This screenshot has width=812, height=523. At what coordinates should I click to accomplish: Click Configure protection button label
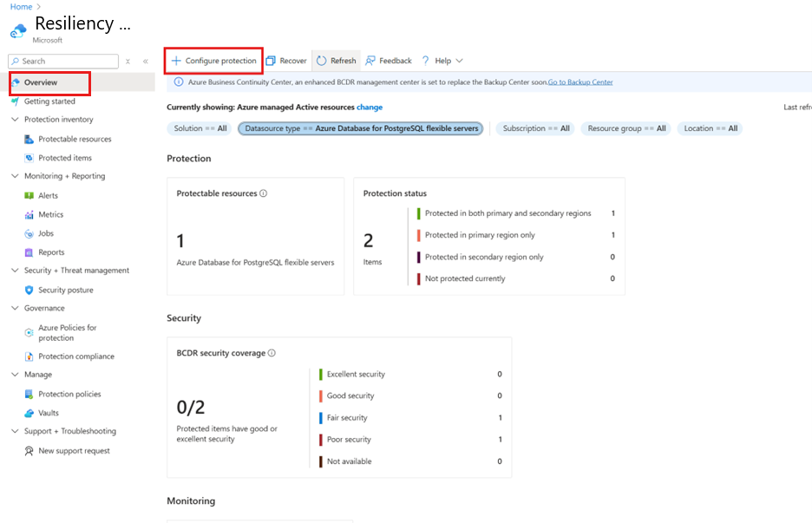point(220,61)
